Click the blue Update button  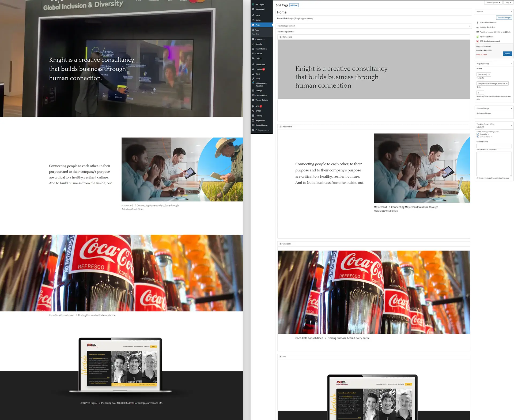coord(507,54)
